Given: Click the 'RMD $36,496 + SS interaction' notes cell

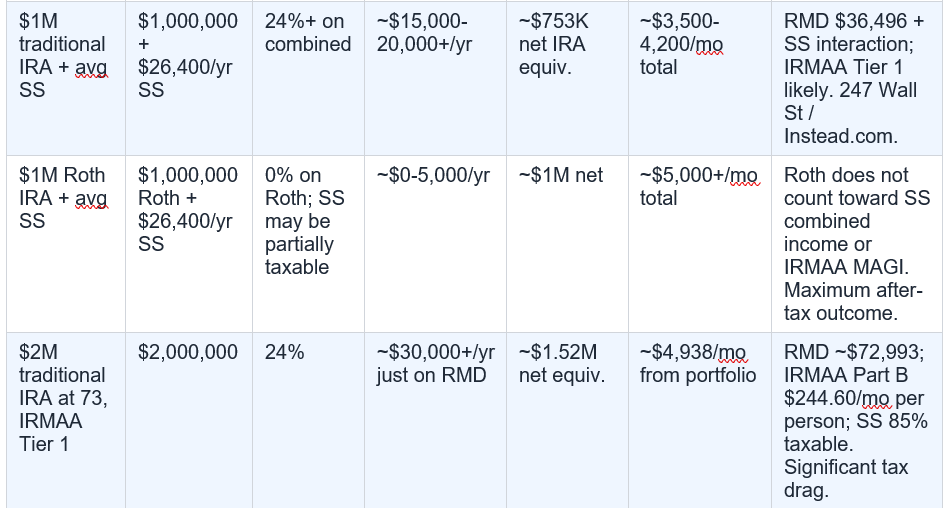Looking at the screenshot, I should [857, 78].
